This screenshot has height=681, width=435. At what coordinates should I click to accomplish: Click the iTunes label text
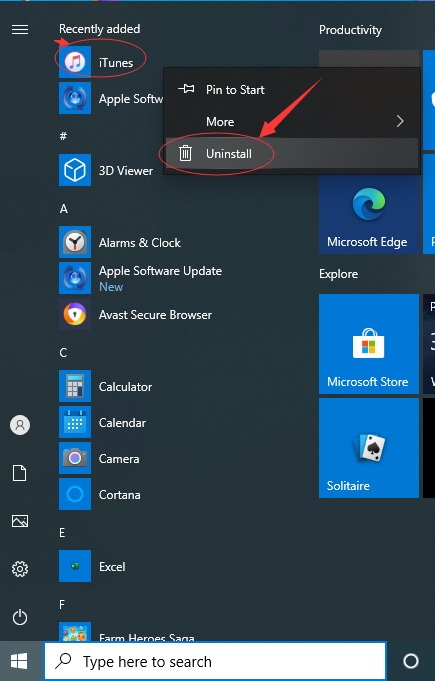[116, 63]
